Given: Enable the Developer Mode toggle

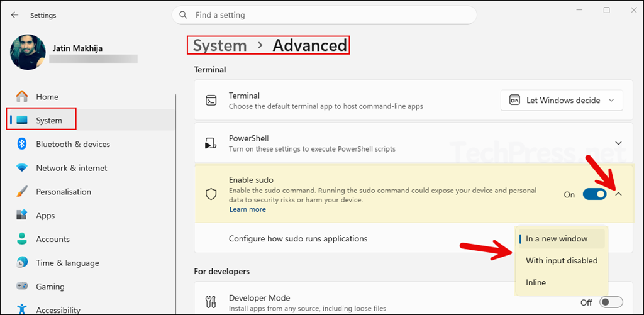Looking at the screenshot, I should point(611,302).
